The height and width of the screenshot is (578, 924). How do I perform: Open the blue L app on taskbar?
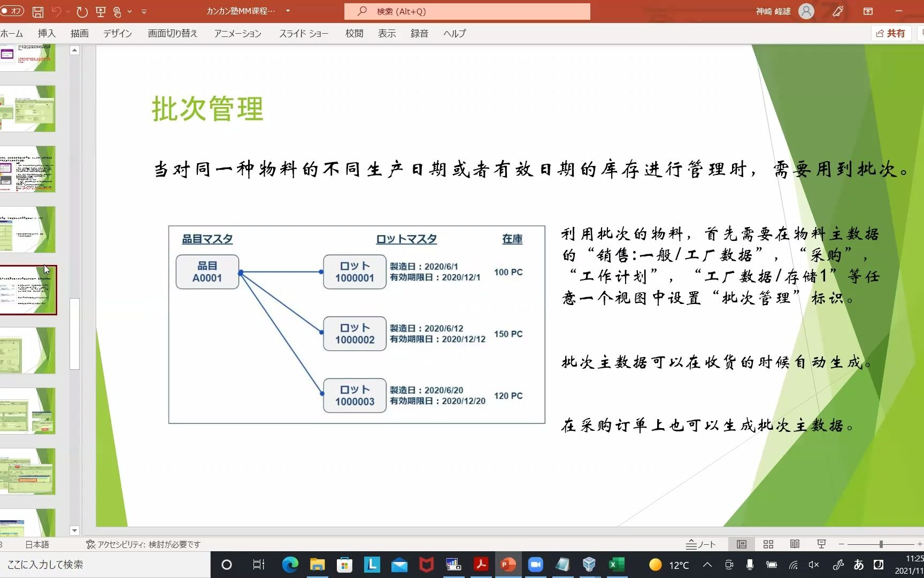tap(372, 565)
